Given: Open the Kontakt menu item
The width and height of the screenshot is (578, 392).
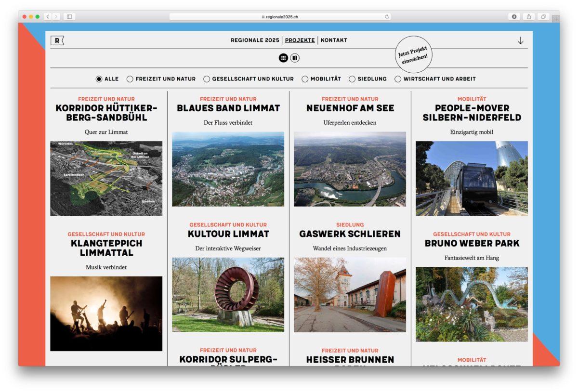Looking at the screenshot, I should (x=334, y=40).
